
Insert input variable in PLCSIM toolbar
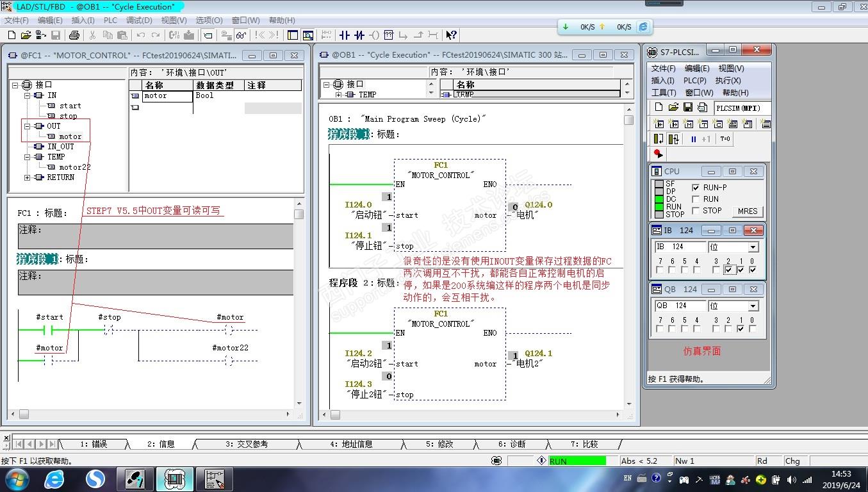coord(659,124)
